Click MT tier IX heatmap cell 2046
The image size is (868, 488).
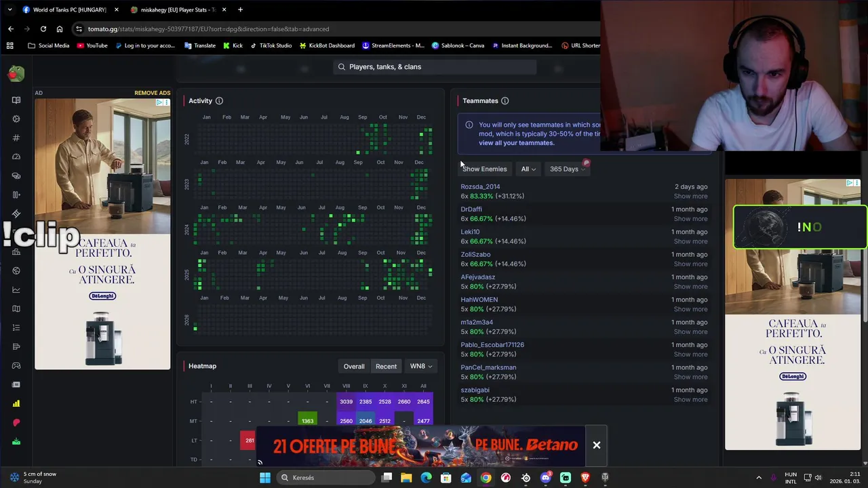click(366, 421)
